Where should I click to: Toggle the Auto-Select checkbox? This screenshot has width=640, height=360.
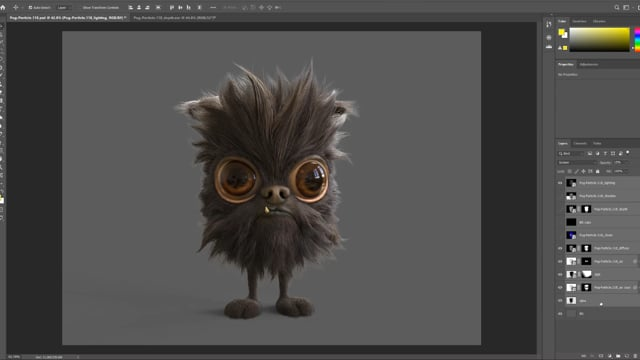30,7
